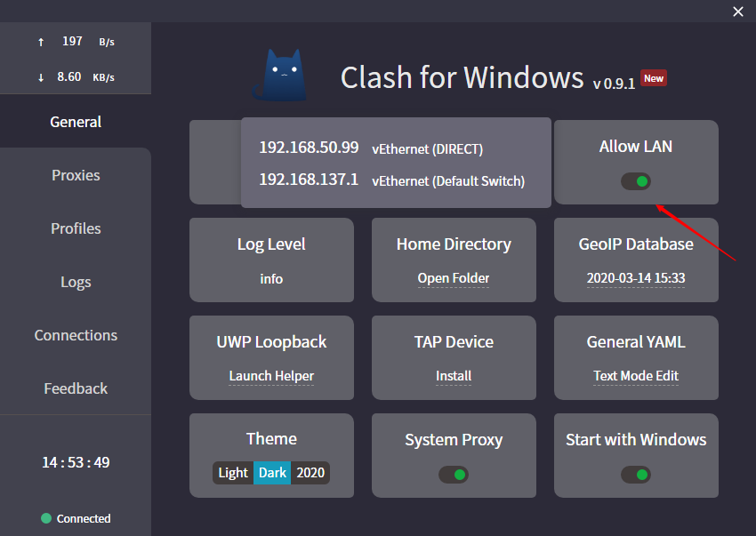This screenshot has width=756, height=536.
Task: Click Install under TAP Device
Action: click(454, 376)
